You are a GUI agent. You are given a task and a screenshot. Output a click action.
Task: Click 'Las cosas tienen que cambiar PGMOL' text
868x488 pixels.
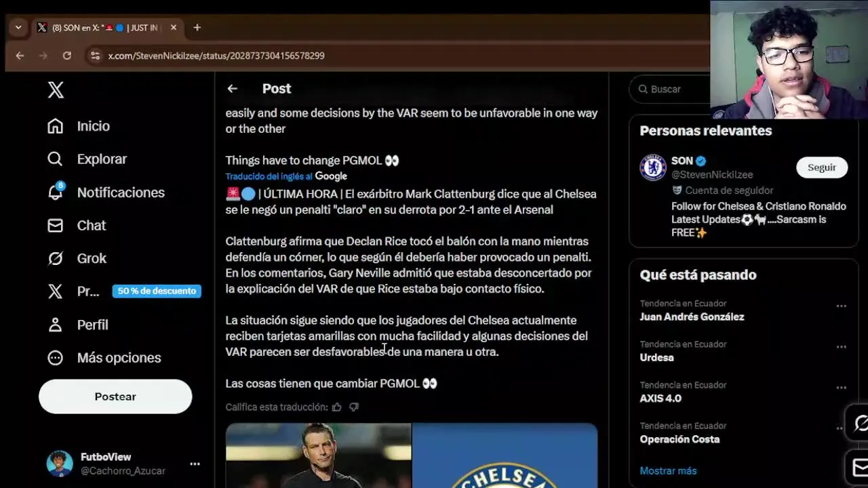331,384
